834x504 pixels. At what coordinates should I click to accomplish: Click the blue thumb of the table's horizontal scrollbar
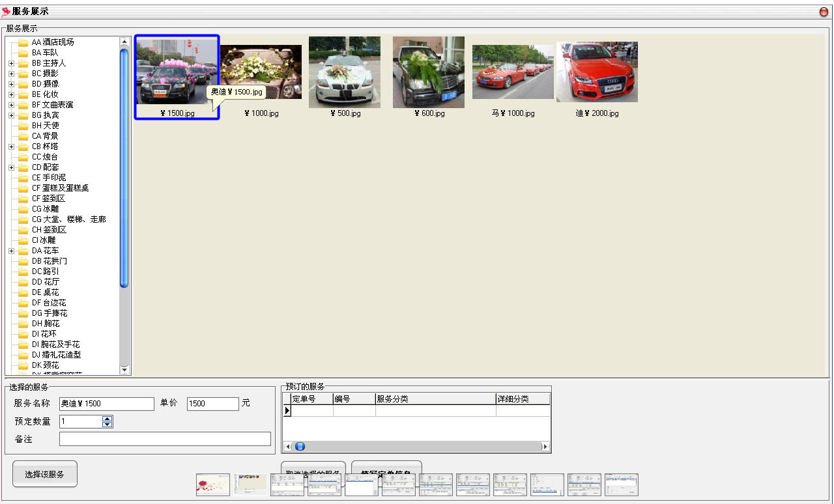point(300,447)
